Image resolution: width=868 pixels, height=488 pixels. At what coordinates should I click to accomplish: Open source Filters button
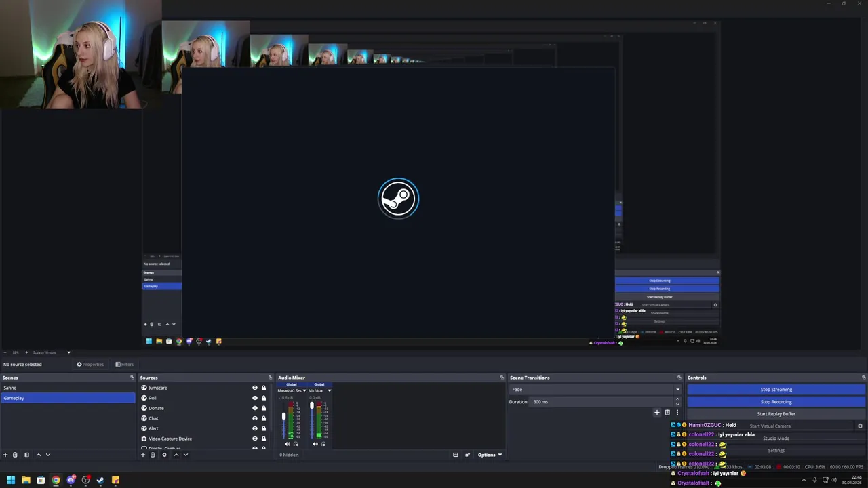coord(125,365)
